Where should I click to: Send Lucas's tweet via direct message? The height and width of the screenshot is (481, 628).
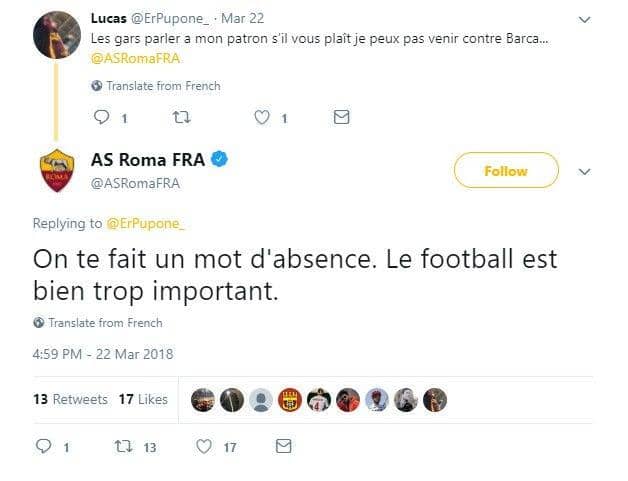click(x=341, y=118)
